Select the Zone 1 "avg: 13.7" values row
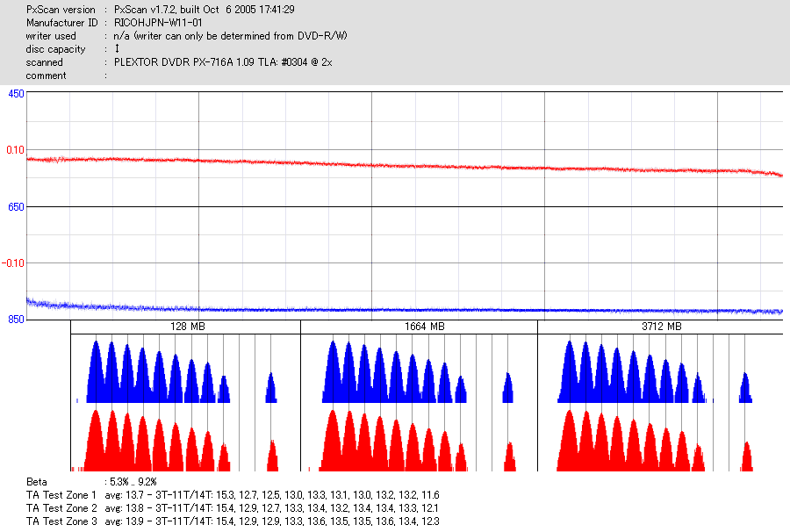790x532 pixels. (x=272, y=495)
